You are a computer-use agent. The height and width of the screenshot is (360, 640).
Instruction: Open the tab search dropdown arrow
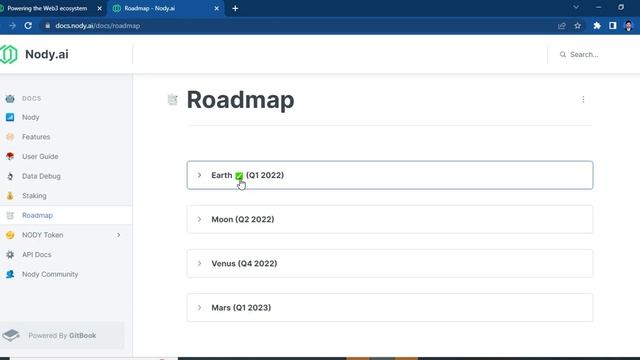pyautogui.click(x=576, y=7)
